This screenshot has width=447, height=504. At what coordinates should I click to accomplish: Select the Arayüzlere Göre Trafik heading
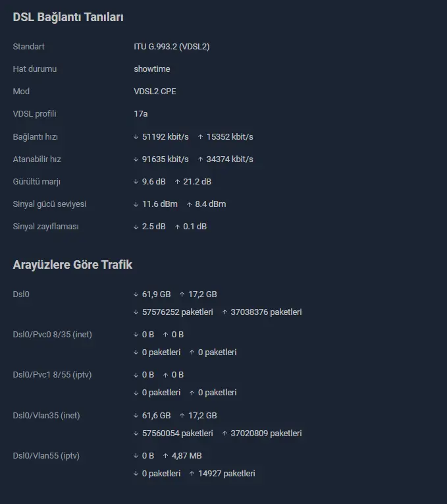coord(72,265)
